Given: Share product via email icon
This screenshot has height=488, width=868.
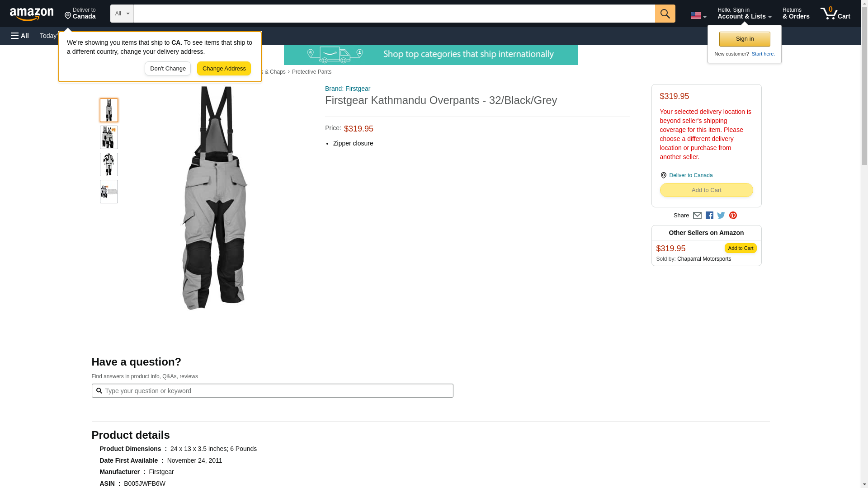Looking at the screenshot, I should [697, 216].
